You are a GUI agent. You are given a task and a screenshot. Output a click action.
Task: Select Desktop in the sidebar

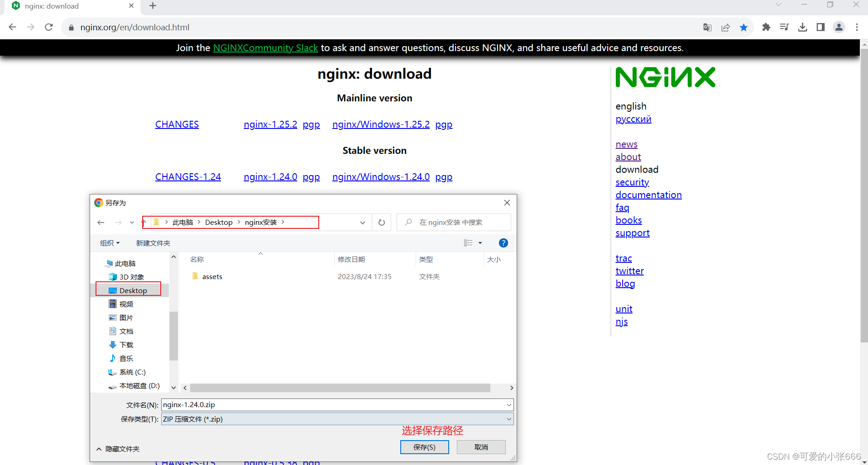(133, 290)
